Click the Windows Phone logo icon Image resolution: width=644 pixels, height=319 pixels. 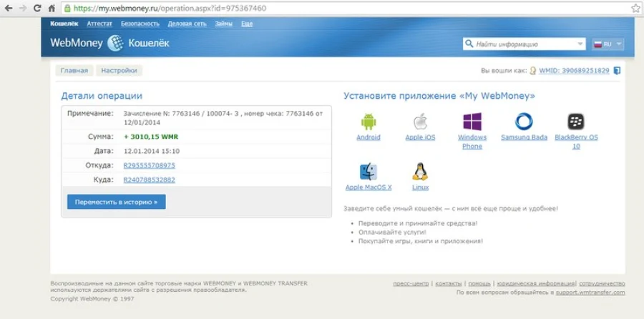tap(472, 122)
